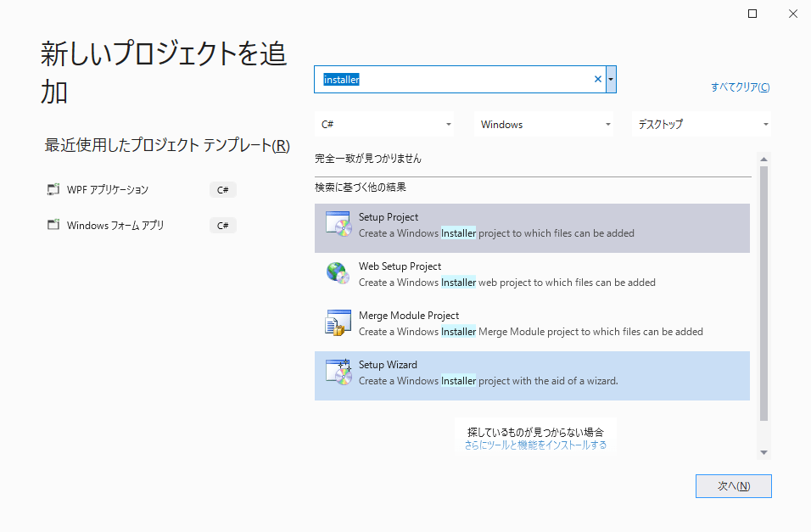The width and height of the screenshot is (811, 532).
Task: Click the 次へ(N) button
Action: tap(734, 486)
